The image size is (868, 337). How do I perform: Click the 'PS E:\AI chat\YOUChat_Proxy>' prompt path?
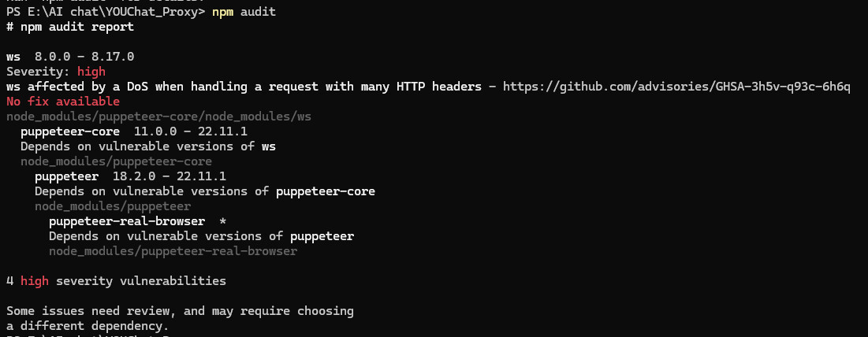coord(106,13)
